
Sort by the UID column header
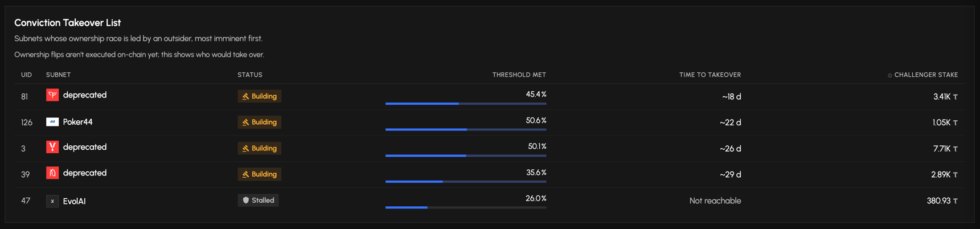coord(26,75)
